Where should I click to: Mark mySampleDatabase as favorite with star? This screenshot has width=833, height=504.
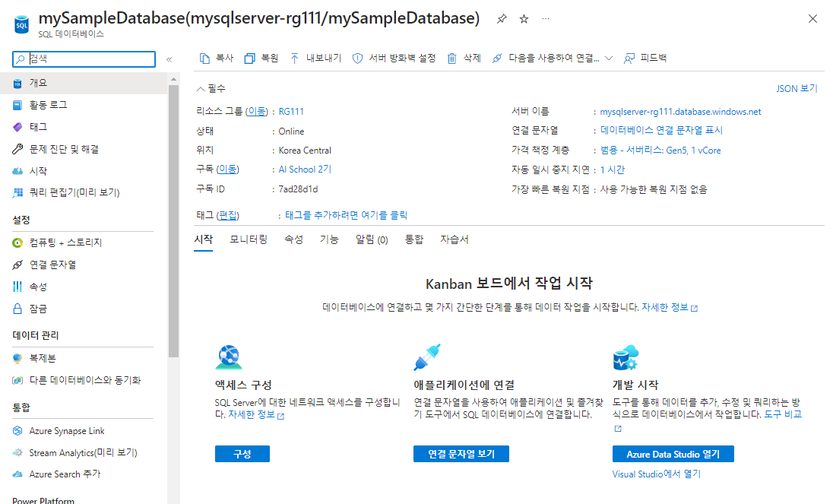click(x=524, y=19)
